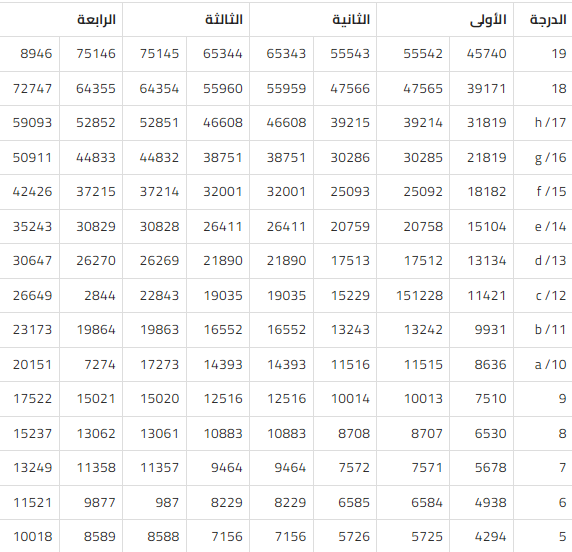The height and width of the screenshot is (552, 572).
Task: Select grade cell c / 12
Action: click(x=542, y=296)
